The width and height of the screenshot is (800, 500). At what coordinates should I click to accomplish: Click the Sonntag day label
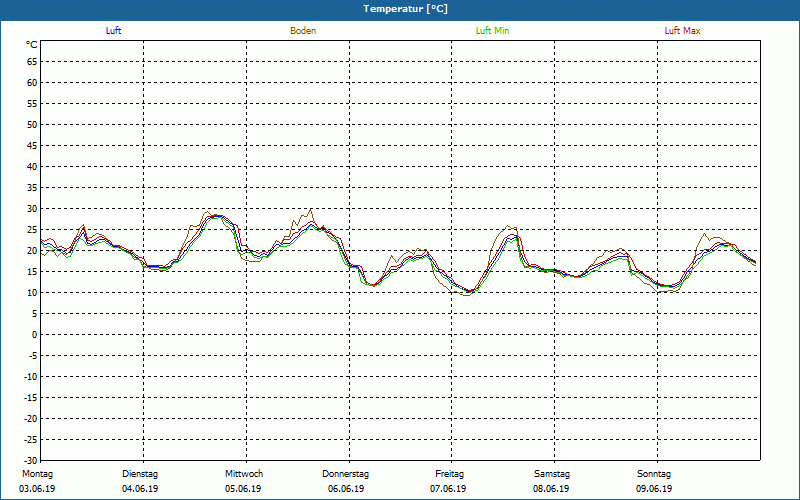coord(654,474)
